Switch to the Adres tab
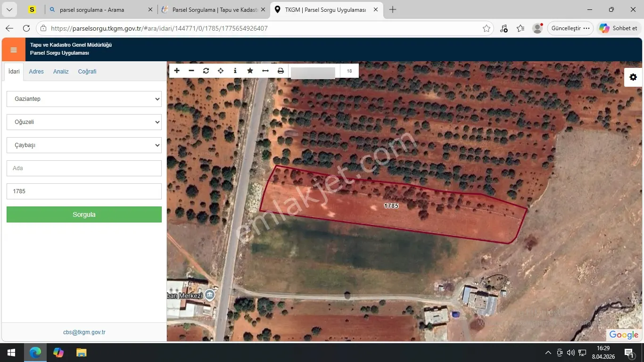Screen dimensions: 644x362 [x=36, y=72]
